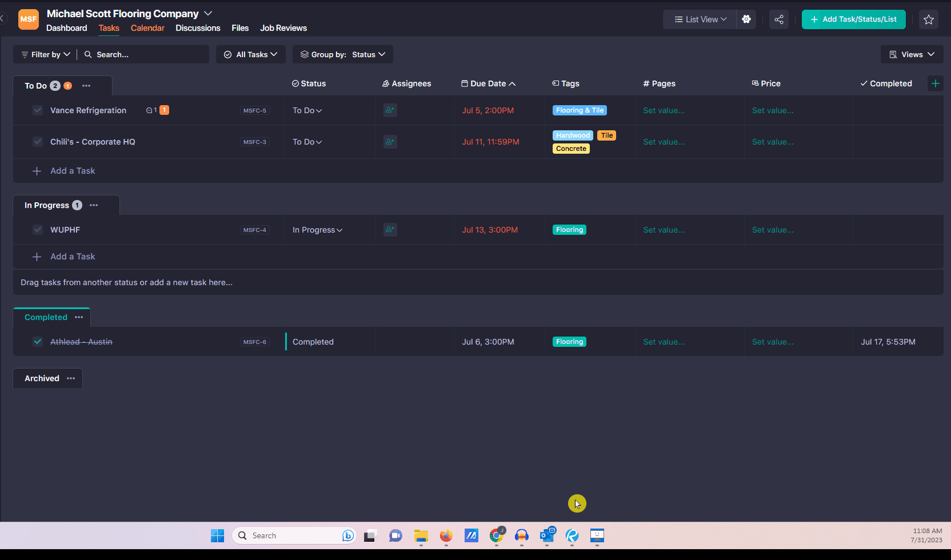The image size is (951, 560).
Task: Mark Vance Refrigeration task as complete
Action: click(38, 110)
